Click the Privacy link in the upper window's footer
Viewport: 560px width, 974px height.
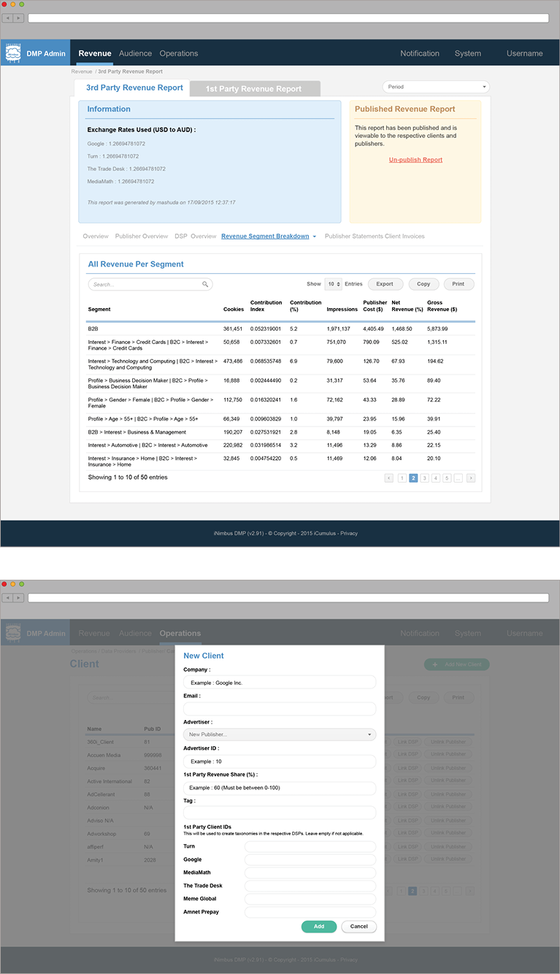point(349,534)
